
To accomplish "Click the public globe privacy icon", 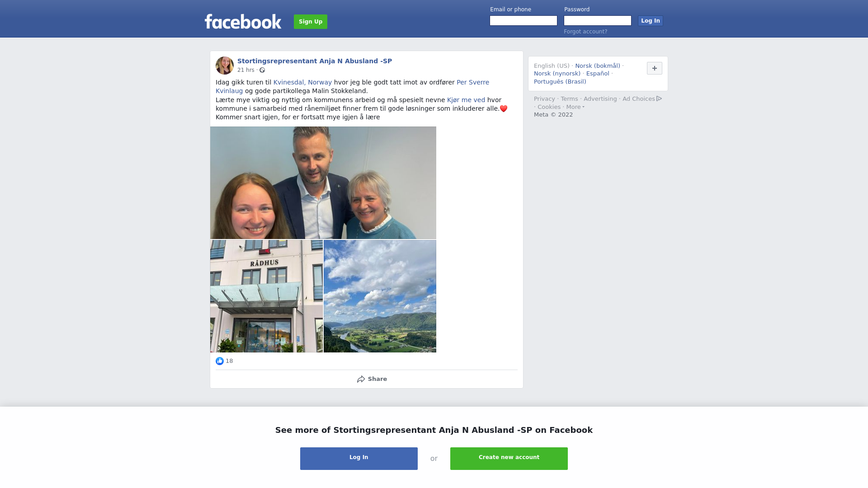I will point(262,70).
